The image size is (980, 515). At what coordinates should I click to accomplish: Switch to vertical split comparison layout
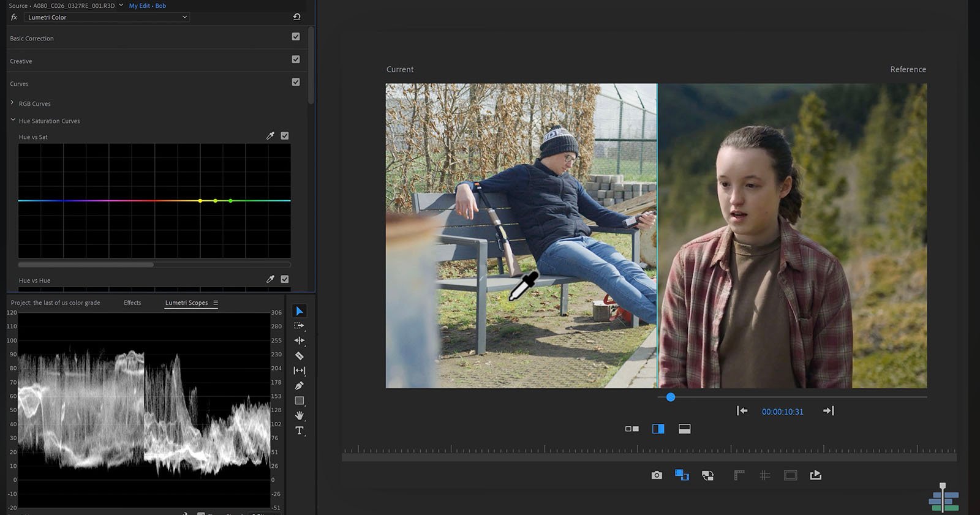tap(658, 429)
